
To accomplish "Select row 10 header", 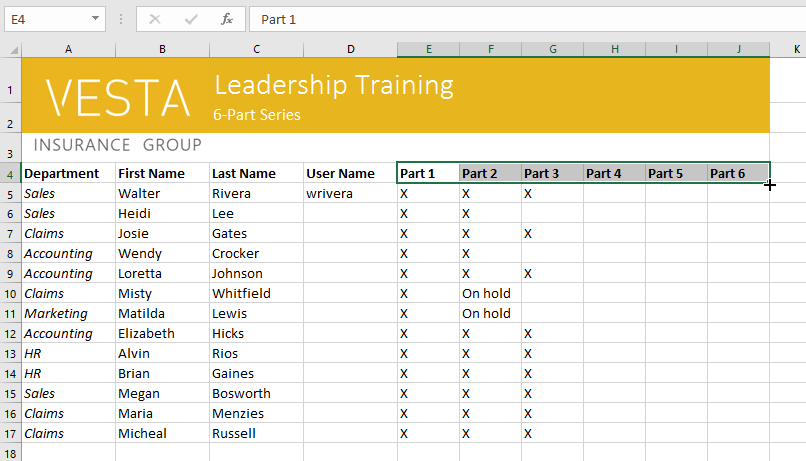I will pos(10,294).
